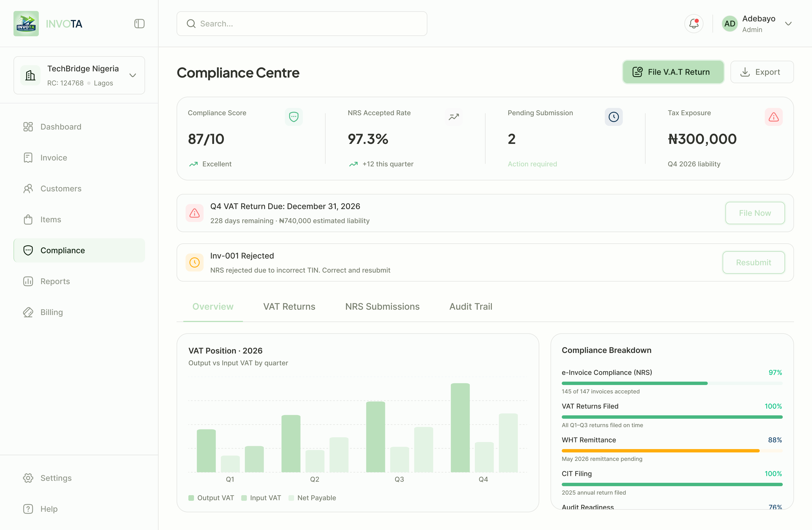The height and width of the screenshot is (530, 812).
Task: Switch to VAT Returns tab
Action: (289, 307)
